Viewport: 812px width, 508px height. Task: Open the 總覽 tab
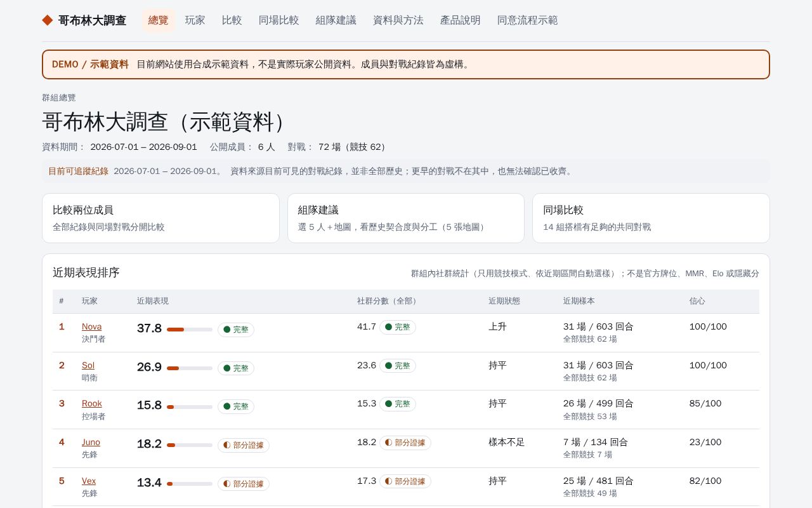(x=159, y=20)
